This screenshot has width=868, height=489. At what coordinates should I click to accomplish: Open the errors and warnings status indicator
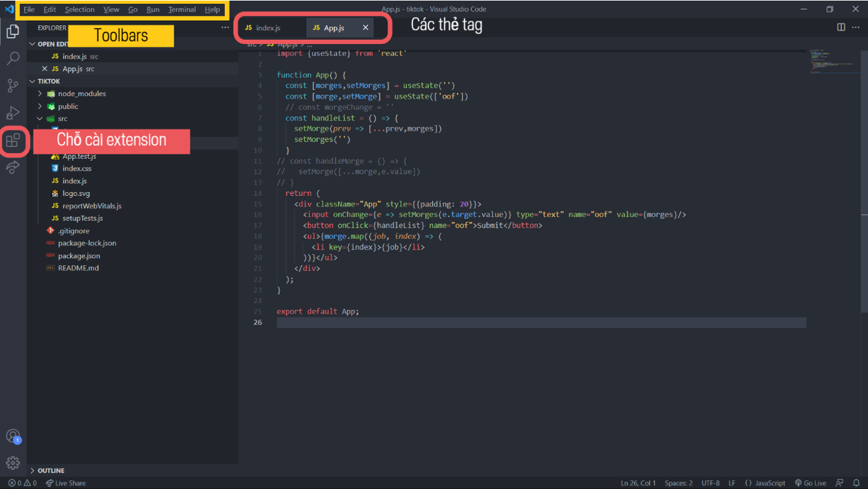22,483
